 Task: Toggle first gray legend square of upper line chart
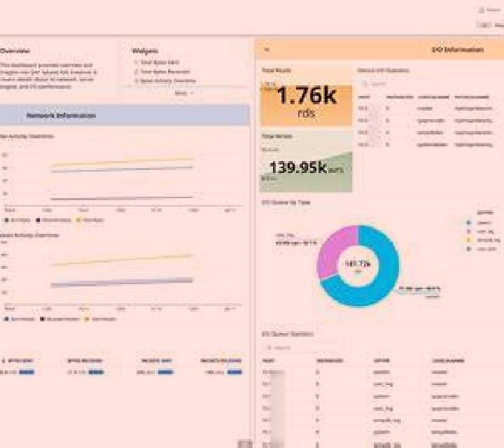point(6,220)
